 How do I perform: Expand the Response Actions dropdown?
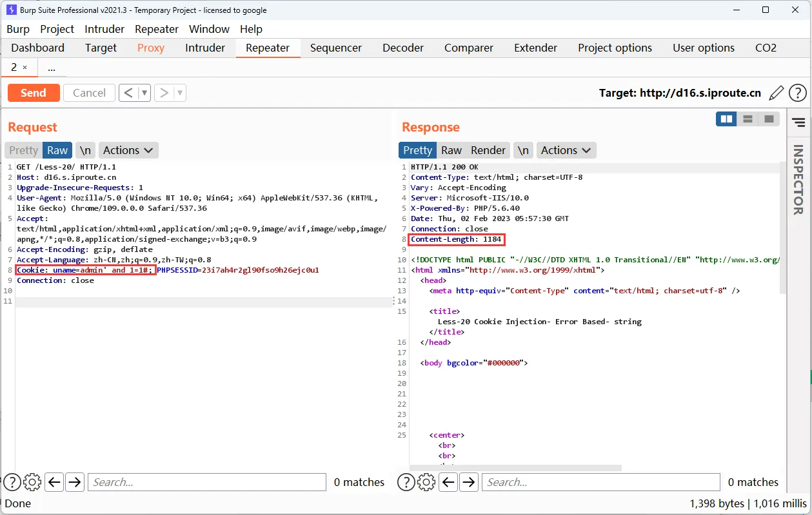[x=566, y=150]
